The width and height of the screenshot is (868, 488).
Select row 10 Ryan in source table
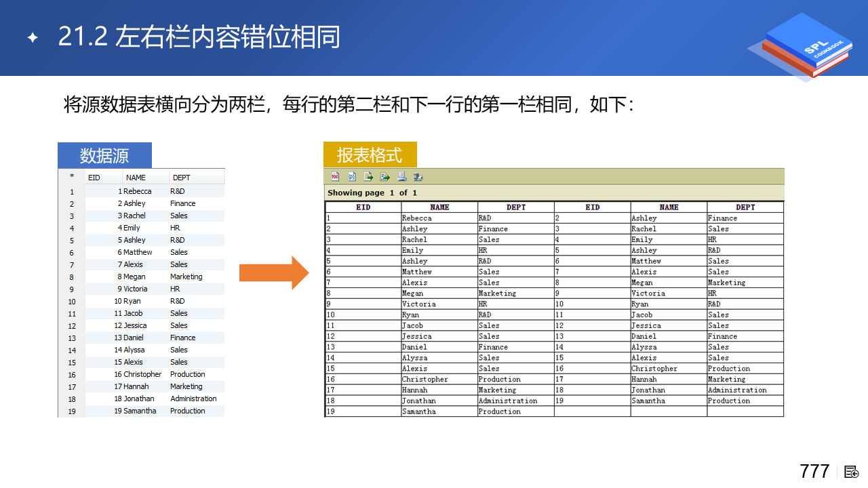point(132,301)
